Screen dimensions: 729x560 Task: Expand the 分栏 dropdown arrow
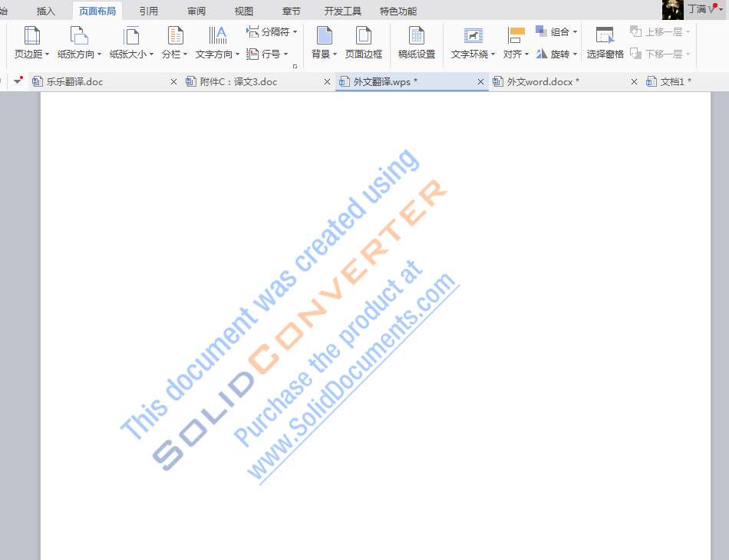(185, 54)
